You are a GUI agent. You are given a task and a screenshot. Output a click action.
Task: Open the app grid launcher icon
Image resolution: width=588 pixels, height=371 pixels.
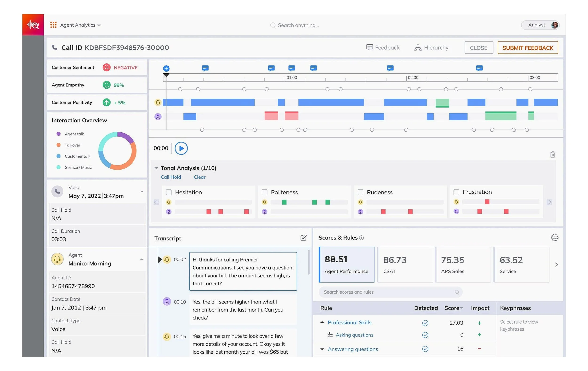pos(53,25)
